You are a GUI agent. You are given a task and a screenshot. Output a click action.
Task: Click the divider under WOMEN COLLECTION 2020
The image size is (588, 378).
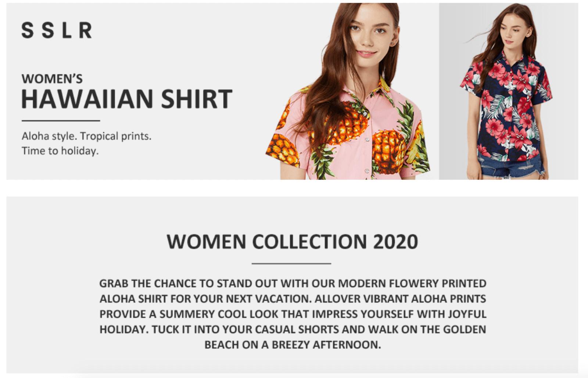pyautogui.click(x=291, y=263)
